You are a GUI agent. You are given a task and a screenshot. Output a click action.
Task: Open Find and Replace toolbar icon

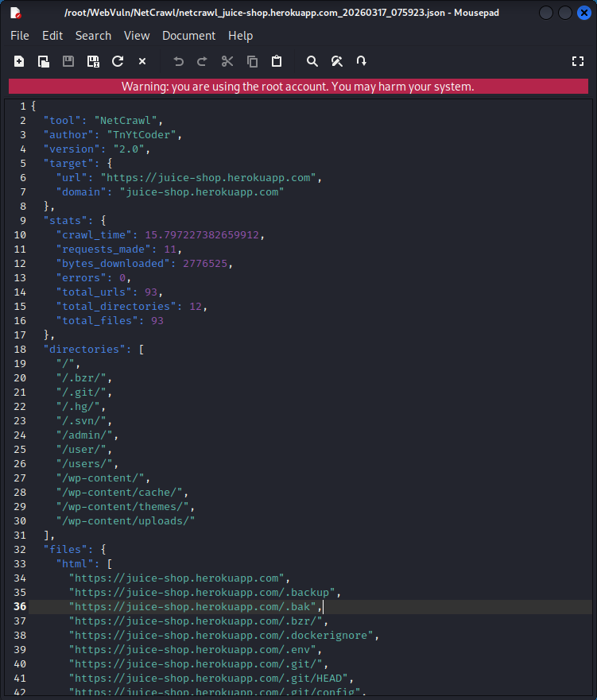pyautogui.click(x=337, y=61)
